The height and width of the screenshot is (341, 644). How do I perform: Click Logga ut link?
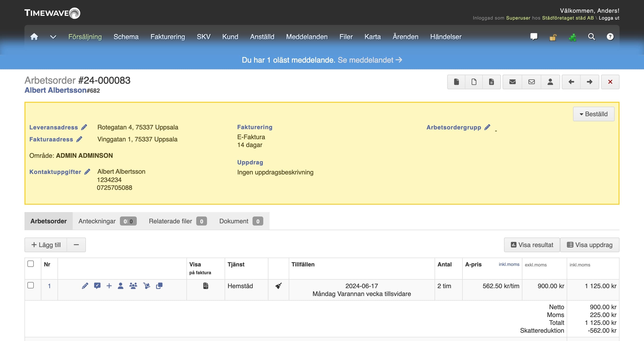pos(609,18)
